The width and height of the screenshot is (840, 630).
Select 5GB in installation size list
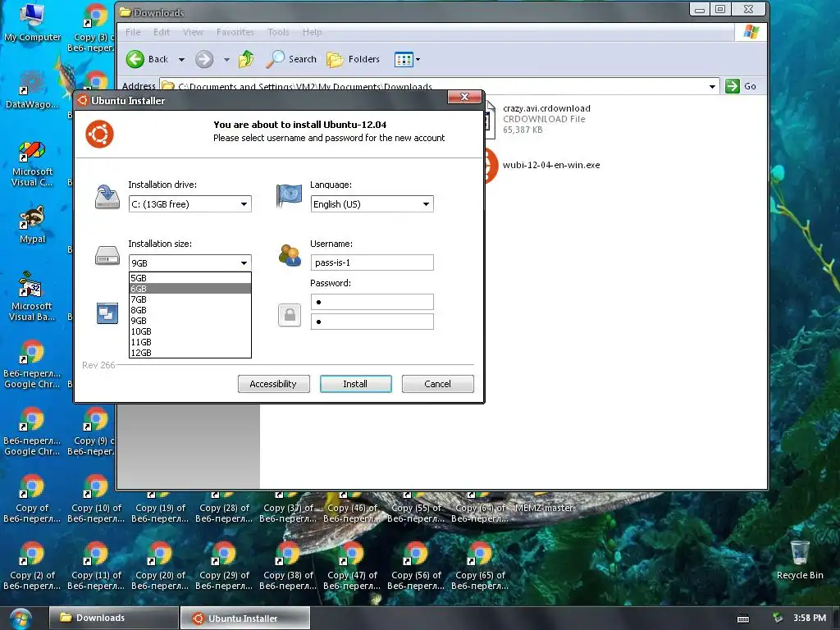190,278
